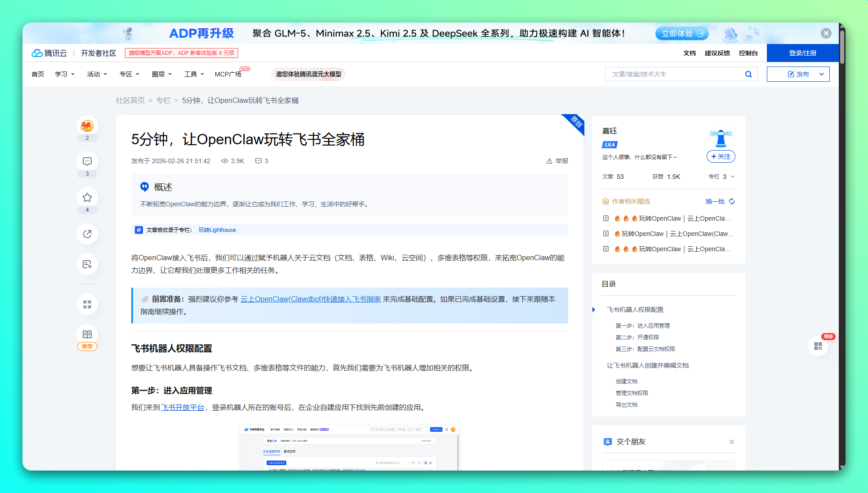Refresh author picks with the 换一批 refresh icon

[x=733, y=202]
